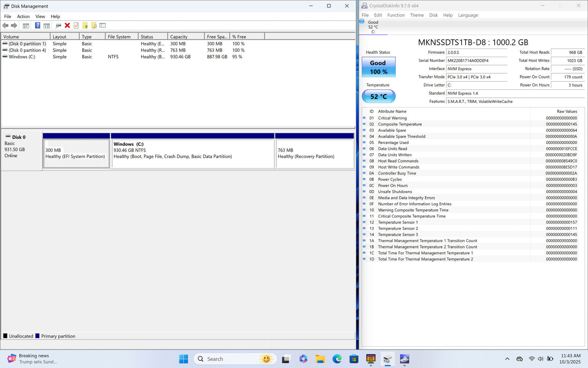Click the blue question mark Help icon

pyautogui.click(x=37, y=25)
